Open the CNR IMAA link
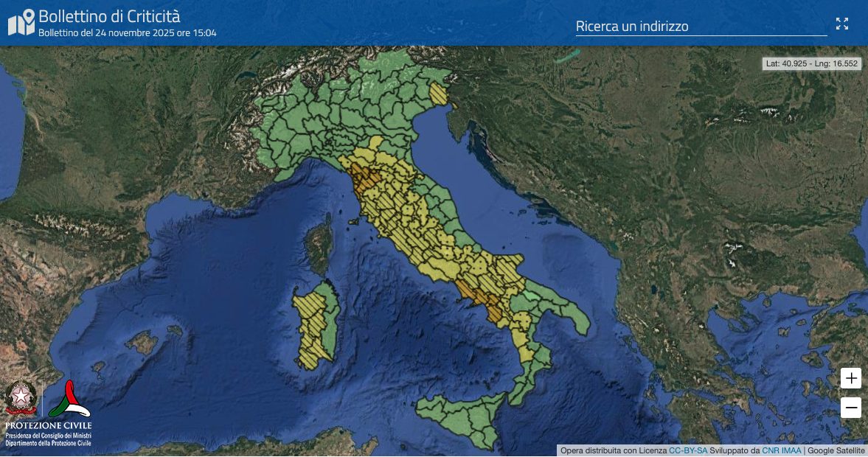 click(x=781, y=450)
